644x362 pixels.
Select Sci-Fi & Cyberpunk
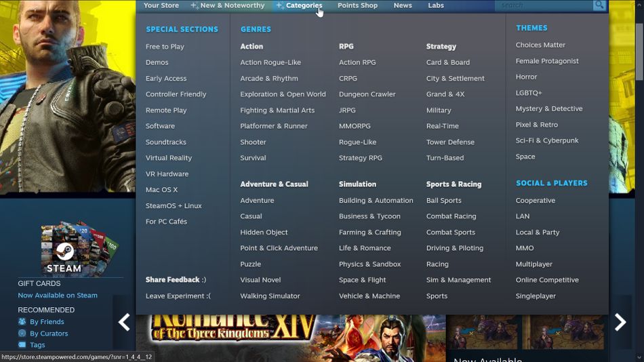(x=546, y=140)
